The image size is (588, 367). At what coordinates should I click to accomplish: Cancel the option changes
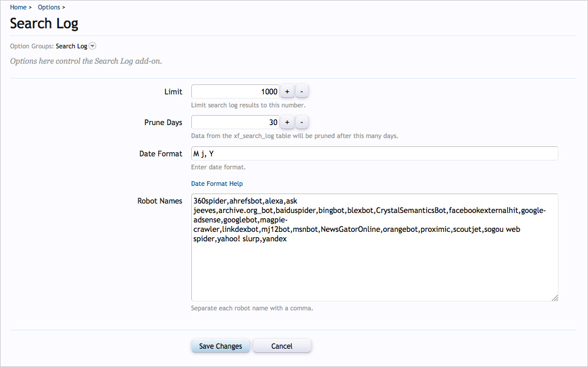[282, 346]
